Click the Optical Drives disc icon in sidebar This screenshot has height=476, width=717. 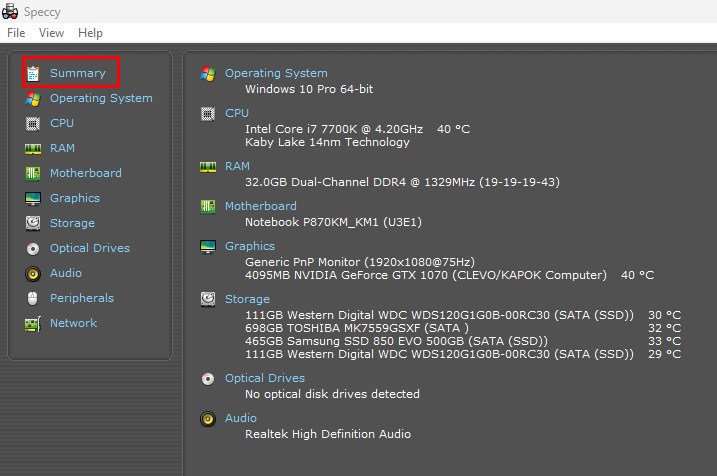click(33, 248)
